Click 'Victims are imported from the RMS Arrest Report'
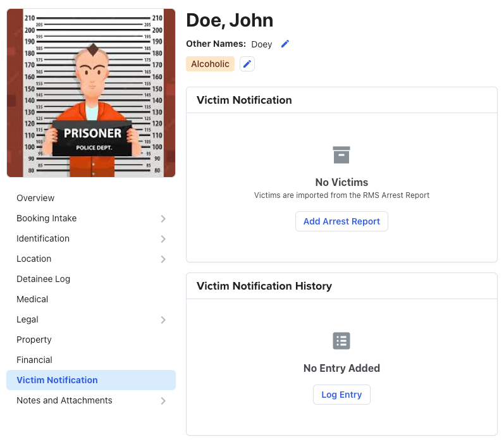 pyautogui.click(x=341, y=195)
